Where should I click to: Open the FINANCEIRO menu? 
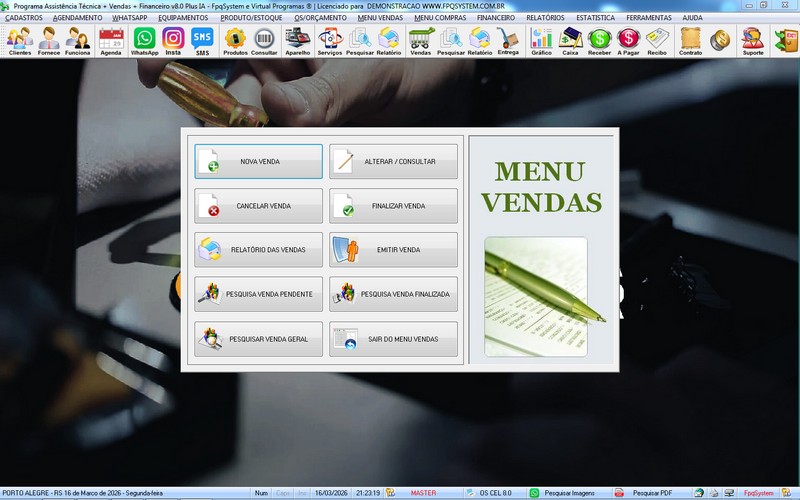click(495, 18)
